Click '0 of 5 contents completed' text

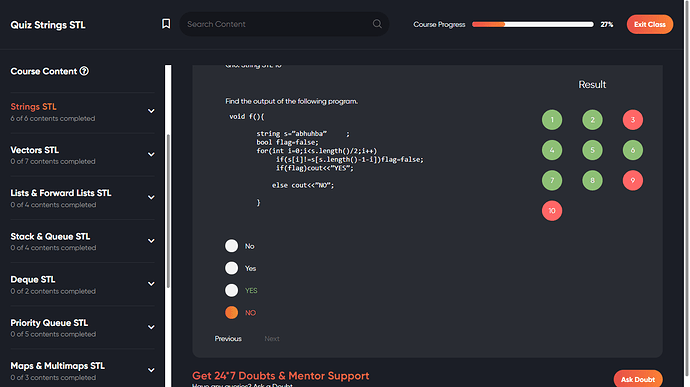point(53,334)
